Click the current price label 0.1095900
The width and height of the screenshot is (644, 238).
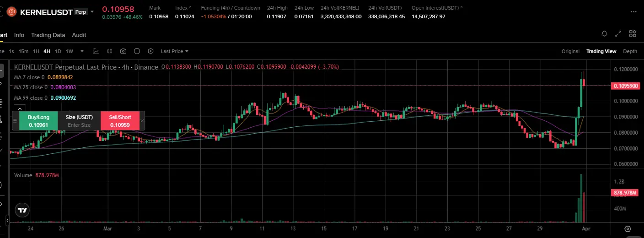pyautogui.click(x=625, y=86)
